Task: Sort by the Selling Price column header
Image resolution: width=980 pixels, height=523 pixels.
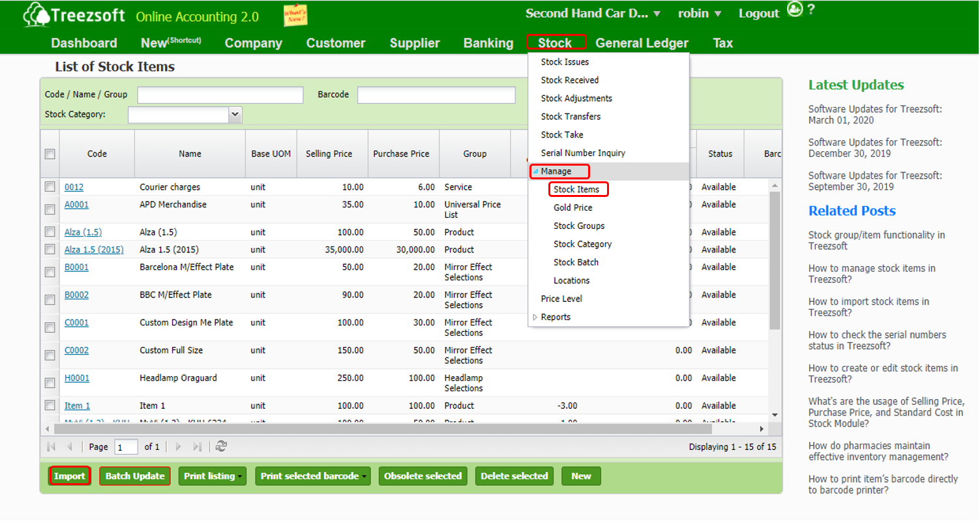Action: pyautogui.click(x=329, y=155)
